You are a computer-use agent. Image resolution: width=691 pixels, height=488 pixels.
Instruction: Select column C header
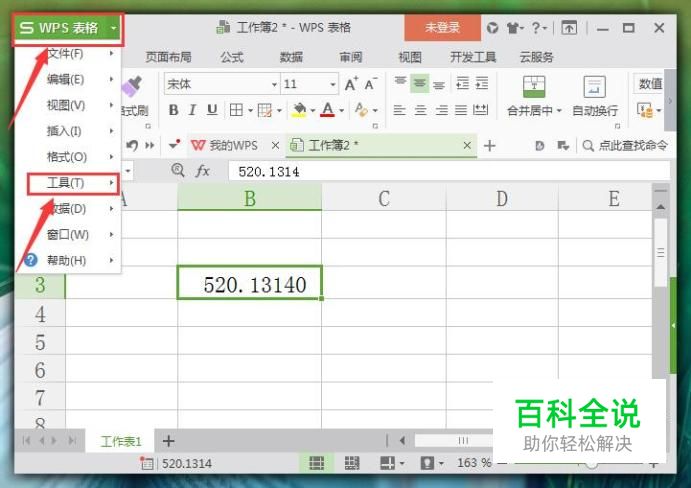[384, 198]
